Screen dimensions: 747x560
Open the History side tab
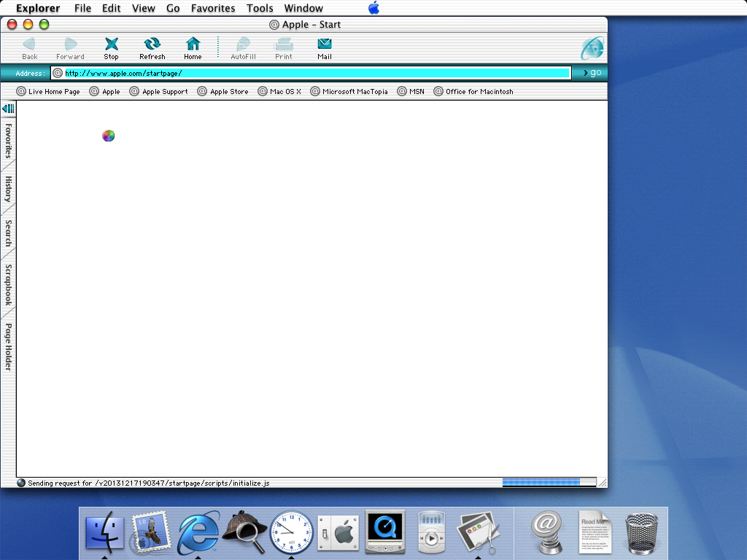(8, 189)
